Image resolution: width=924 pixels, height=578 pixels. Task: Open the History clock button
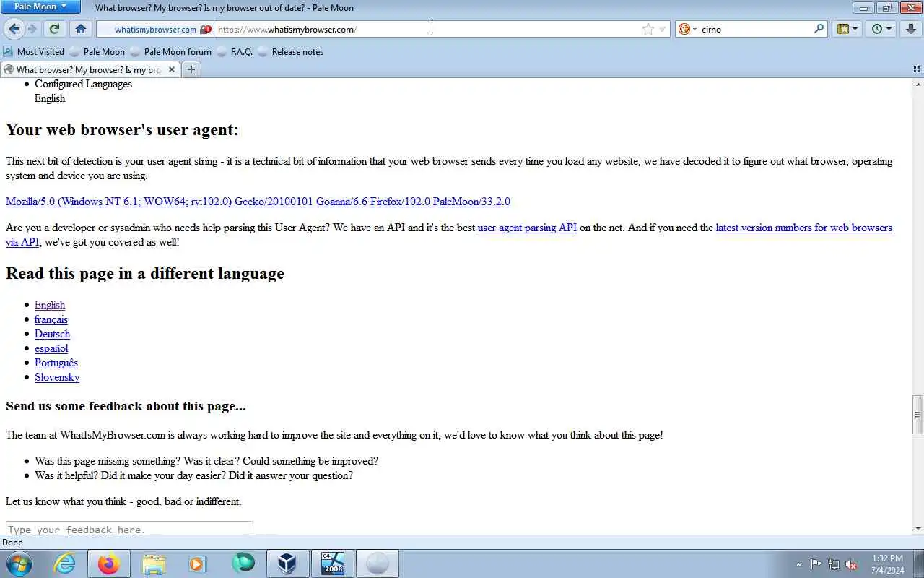pyautogui.click(x=877, y=29)
